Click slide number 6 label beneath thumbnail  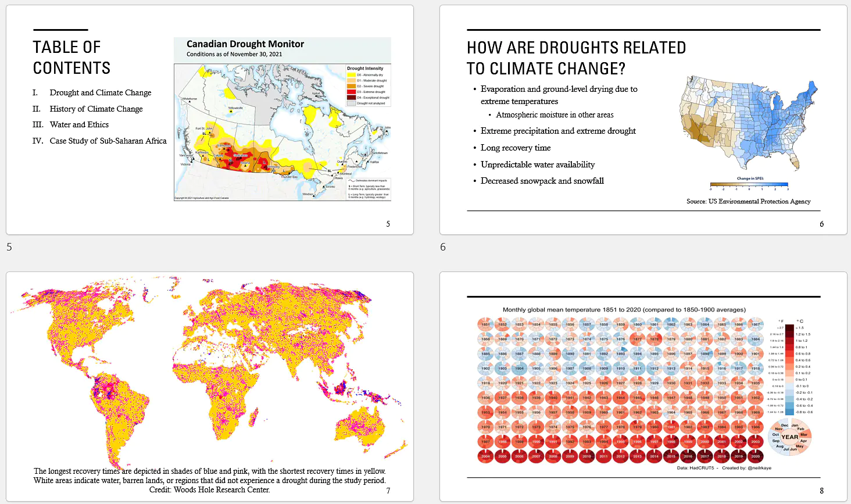click(x=443, y=247)
